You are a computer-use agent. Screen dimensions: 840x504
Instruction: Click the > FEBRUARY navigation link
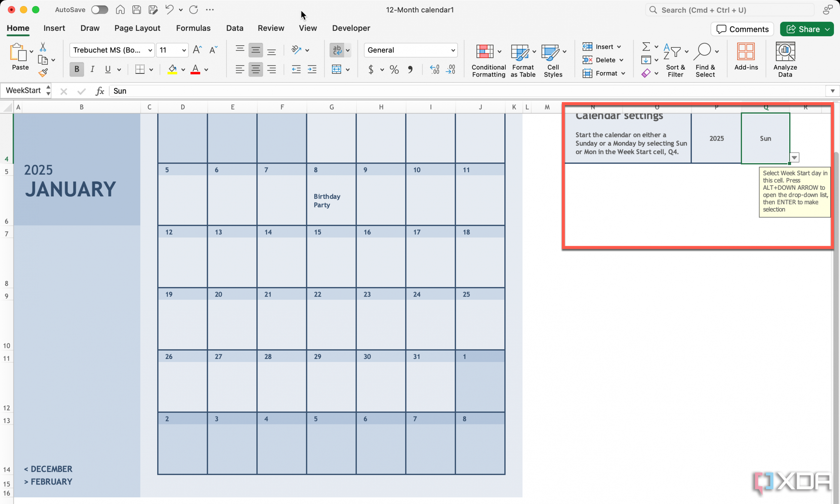pos(47,482)
